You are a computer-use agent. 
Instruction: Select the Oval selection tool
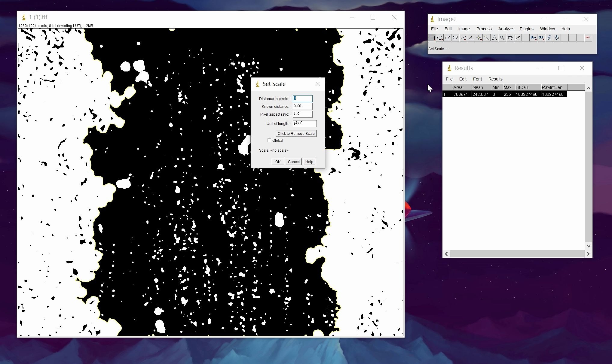440,38
